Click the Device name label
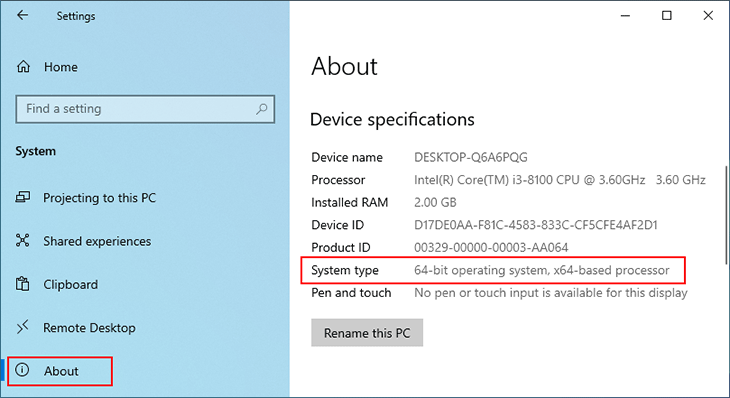The width and height of the screenshot is (730, 398). (347, 157)
